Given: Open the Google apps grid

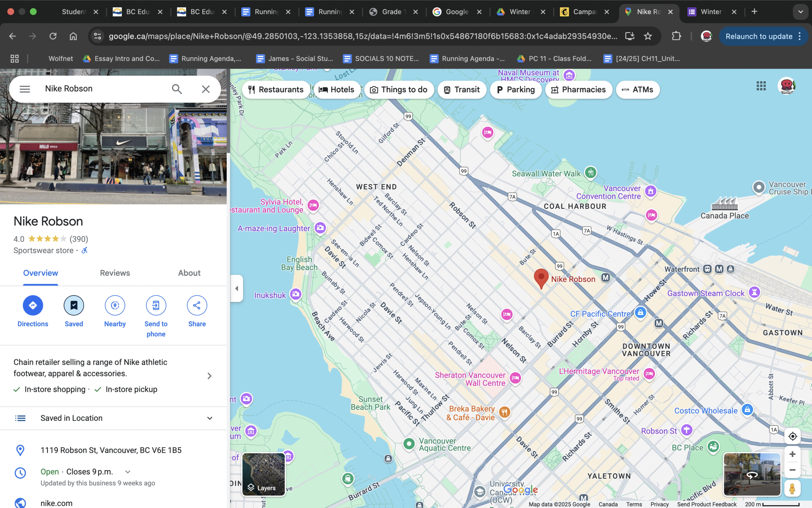Looking at the screenshot, I should click(761, 86).
